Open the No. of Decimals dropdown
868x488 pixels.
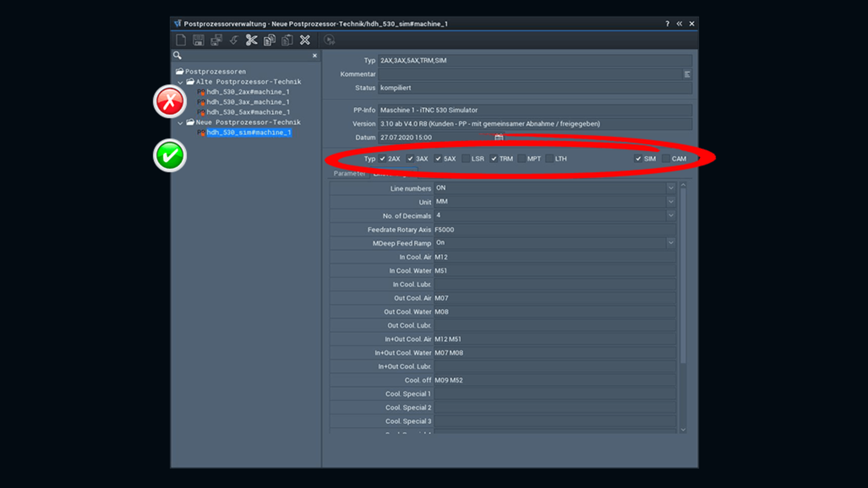[671, 215]
